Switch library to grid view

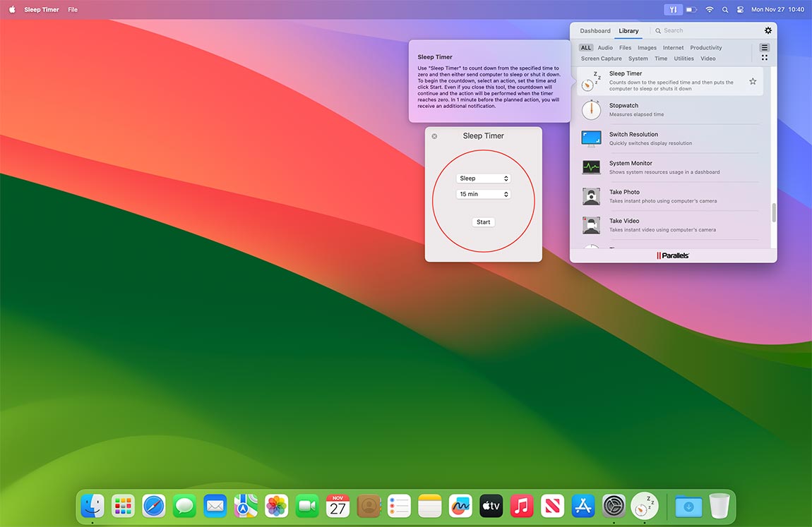pos(764,58)
